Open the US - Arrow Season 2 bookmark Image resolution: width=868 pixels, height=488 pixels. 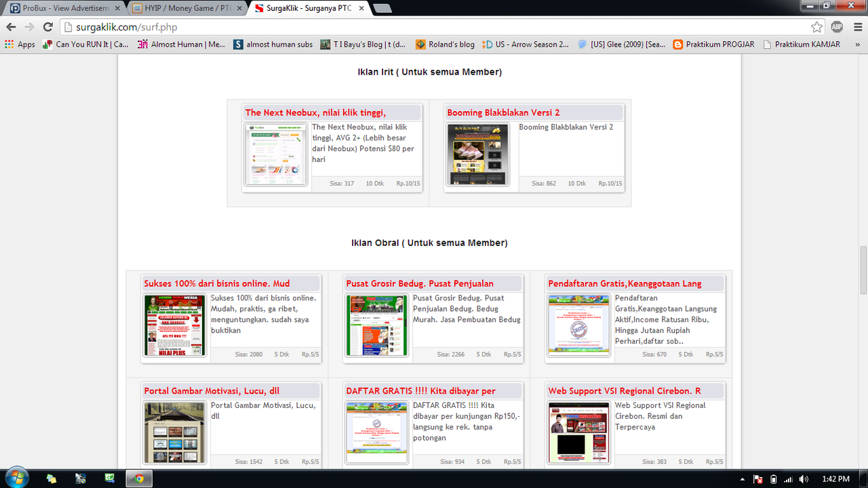tap(526, 44)
